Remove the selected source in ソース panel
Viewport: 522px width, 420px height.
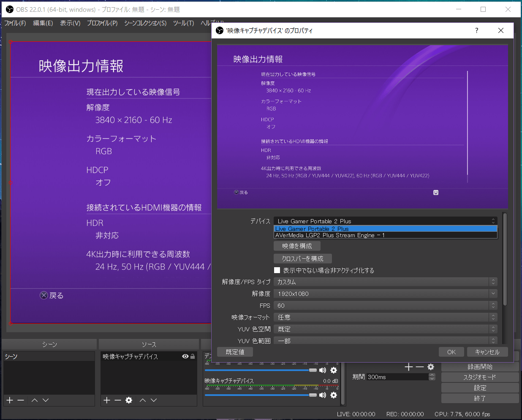[x=118, y=400]
